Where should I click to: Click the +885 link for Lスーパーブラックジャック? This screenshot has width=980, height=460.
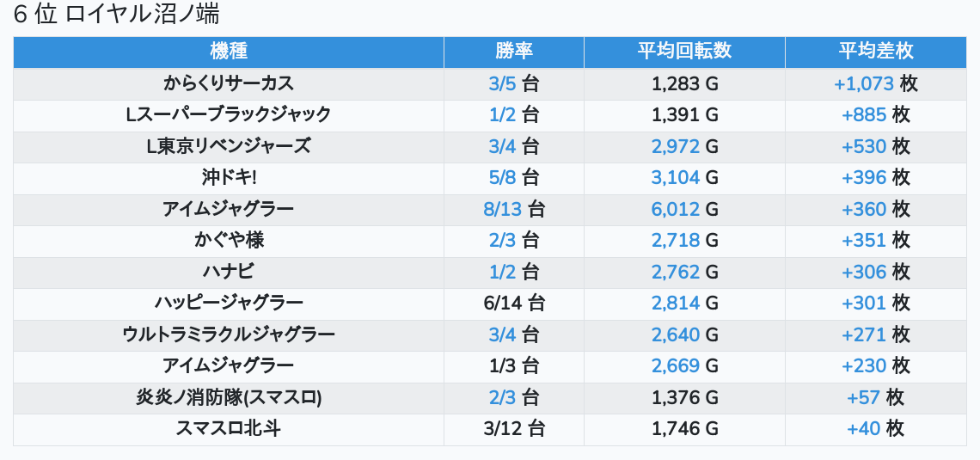click(x=864, y=114)
